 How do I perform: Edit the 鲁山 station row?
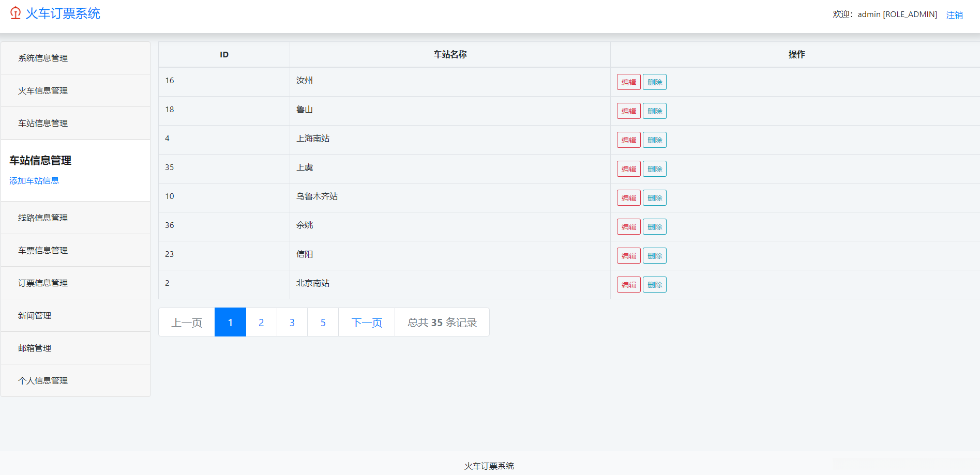click(629, 111)
